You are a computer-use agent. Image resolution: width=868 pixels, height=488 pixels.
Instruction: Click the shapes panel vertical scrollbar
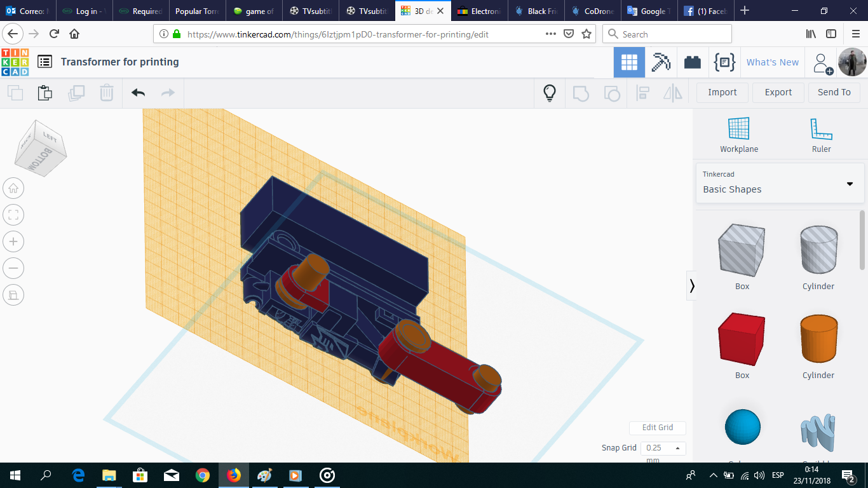coord(862,240)
